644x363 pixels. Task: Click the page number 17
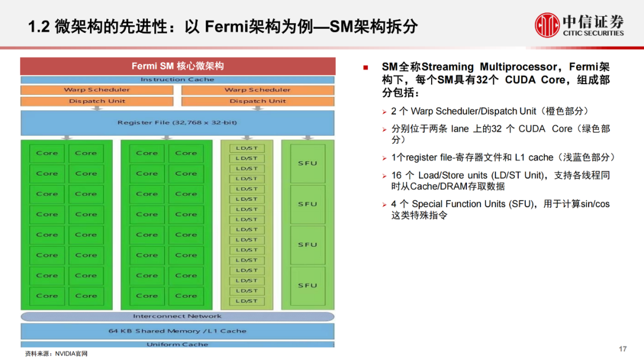[623, 349]
